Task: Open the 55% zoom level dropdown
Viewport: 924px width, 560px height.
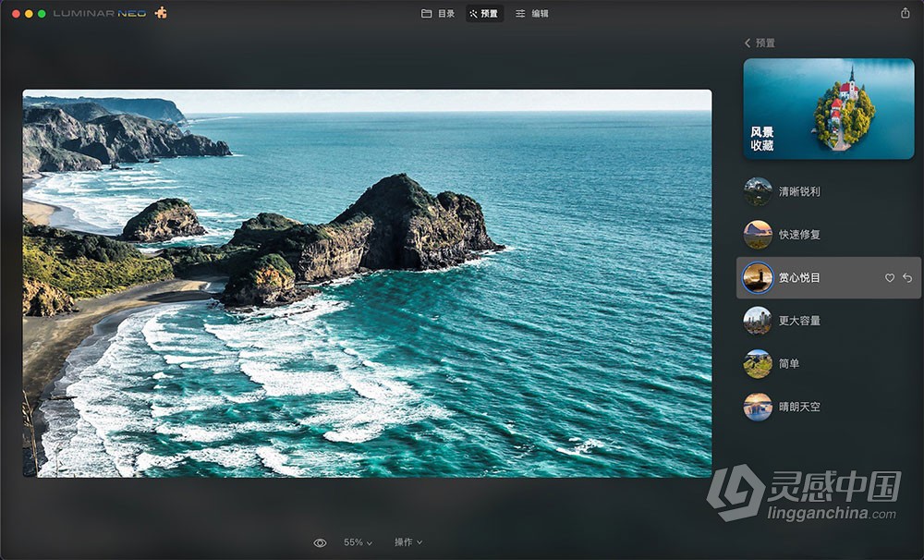Action: [x=356, y=543]
